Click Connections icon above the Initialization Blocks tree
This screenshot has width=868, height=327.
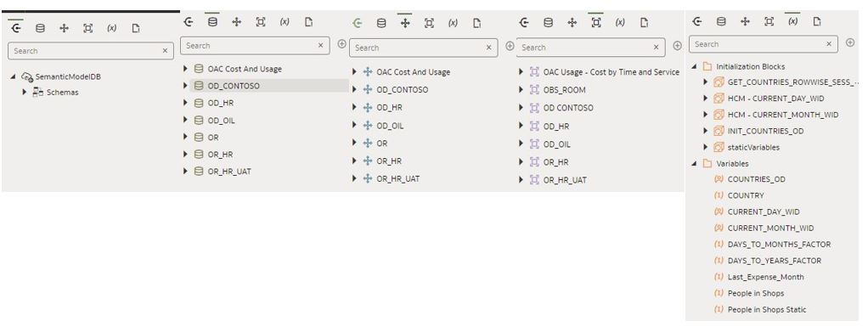coord(697,21)
